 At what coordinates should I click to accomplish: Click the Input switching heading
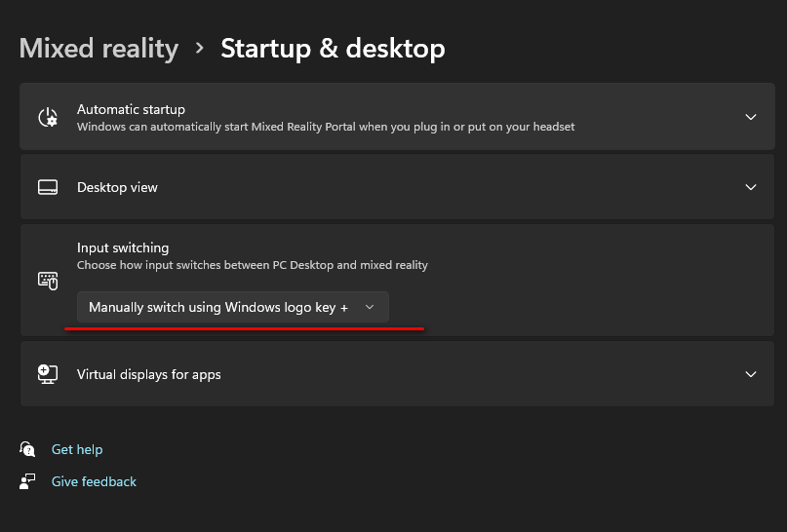[123, 247]
